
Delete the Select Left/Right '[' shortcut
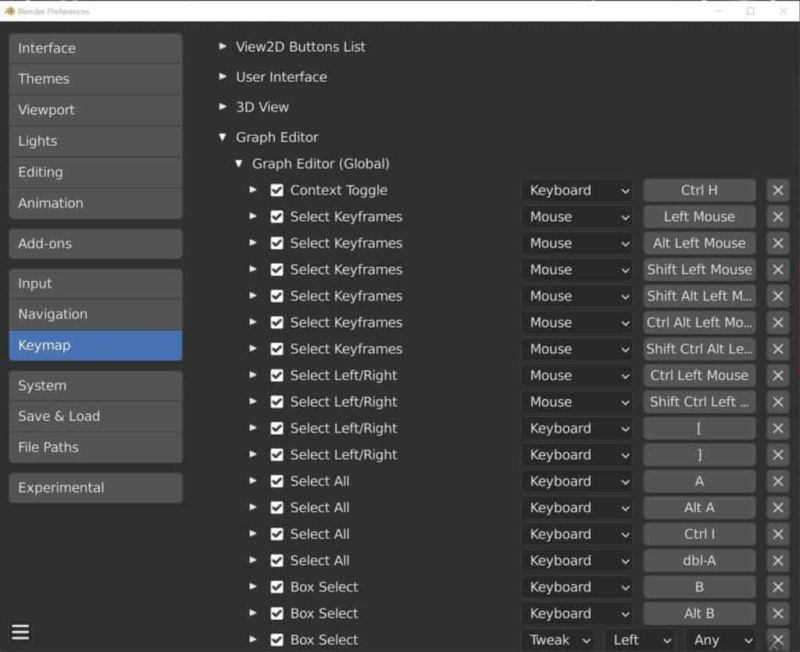tap(777, 428)
